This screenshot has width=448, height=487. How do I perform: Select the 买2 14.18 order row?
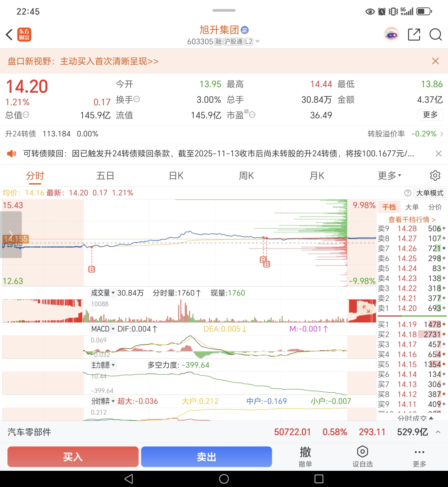pos(412,335)
